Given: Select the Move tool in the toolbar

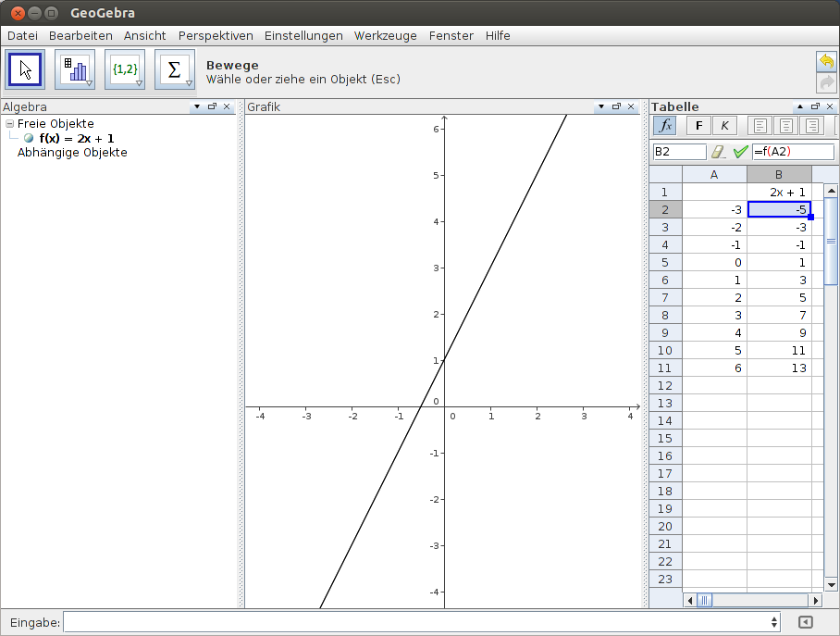Looking at the screenshot, I should (25, 69).
